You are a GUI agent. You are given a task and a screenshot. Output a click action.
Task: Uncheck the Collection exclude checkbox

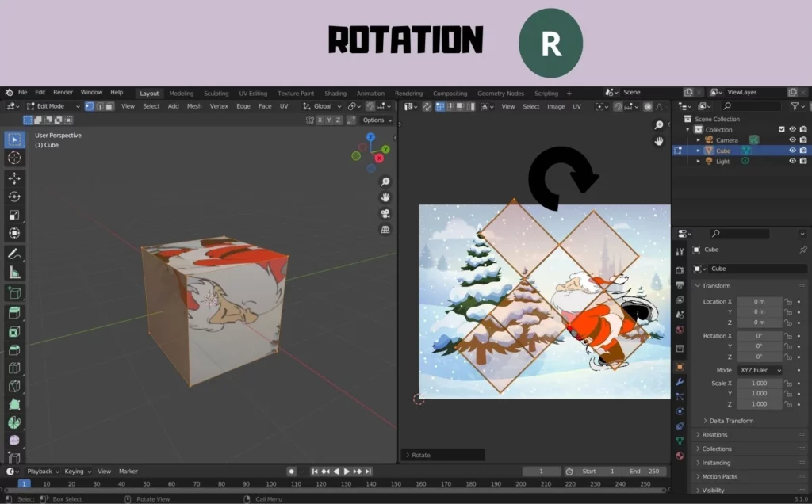(781, 129)
